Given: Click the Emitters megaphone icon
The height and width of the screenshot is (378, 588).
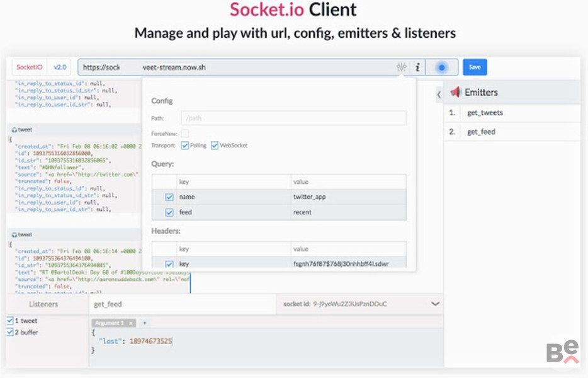Looking at the screenshot, I should 456,93.
